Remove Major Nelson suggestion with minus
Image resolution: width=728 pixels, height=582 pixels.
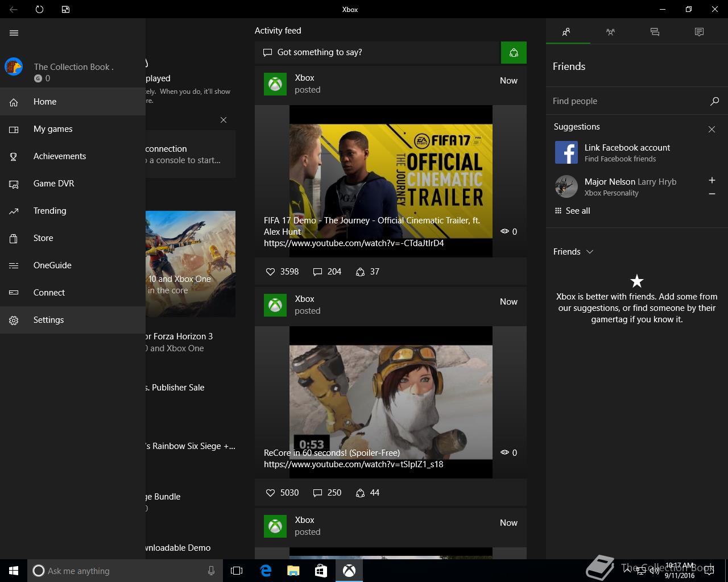click(x=712, y=194)
